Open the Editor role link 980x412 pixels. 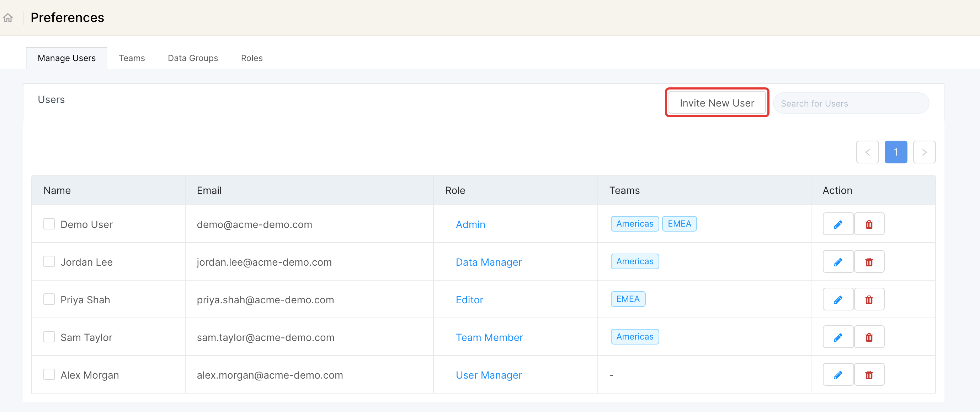[469, 300]
